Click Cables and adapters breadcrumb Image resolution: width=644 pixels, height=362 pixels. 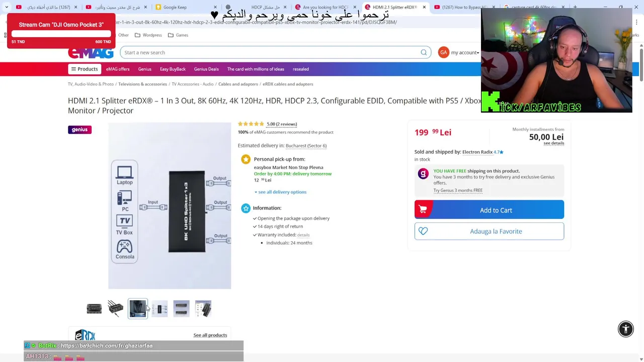238,84
